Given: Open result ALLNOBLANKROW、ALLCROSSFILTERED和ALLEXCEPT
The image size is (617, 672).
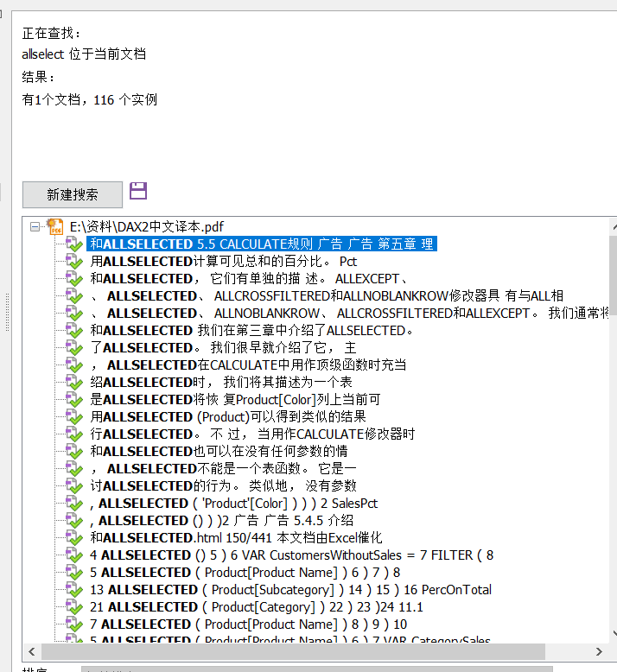Looking at the screenshot, I should (x=349, y=314).
